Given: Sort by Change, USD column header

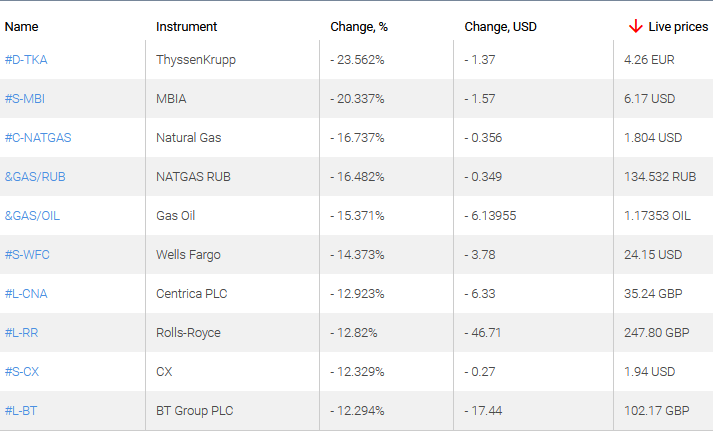Looking at the screenshot, I should click(500, 27).
